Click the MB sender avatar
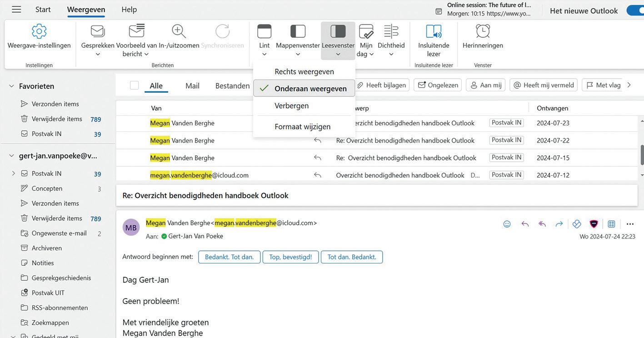The height and width of the screenshot is (338, 644). coord(131,228)
